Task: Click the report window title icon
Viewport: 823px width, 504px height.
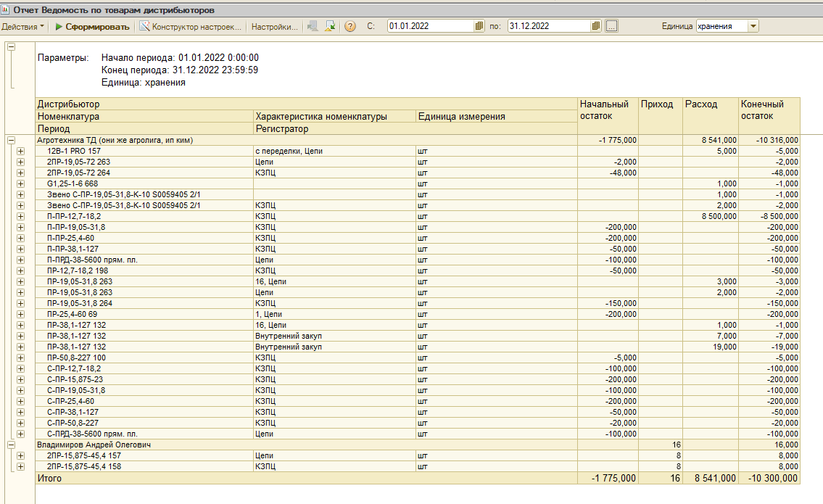Action: tap(5, 10)
